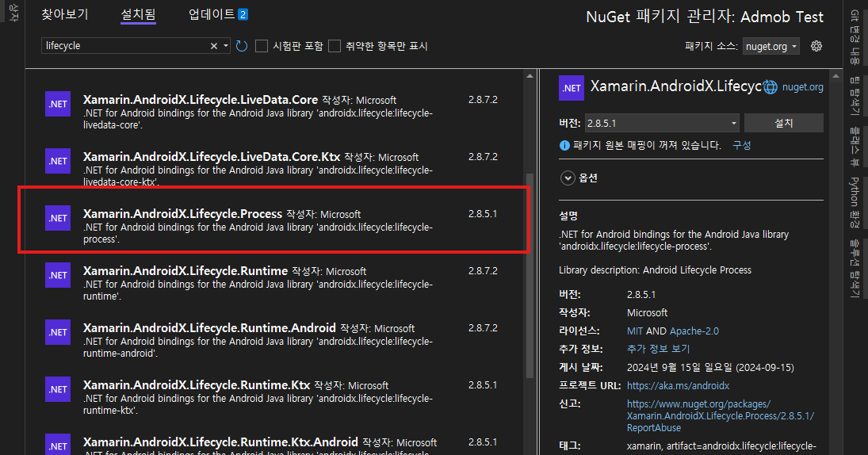
Task: Click .NET icon of LiveData.Core package
Action: [x=58, y=104]
